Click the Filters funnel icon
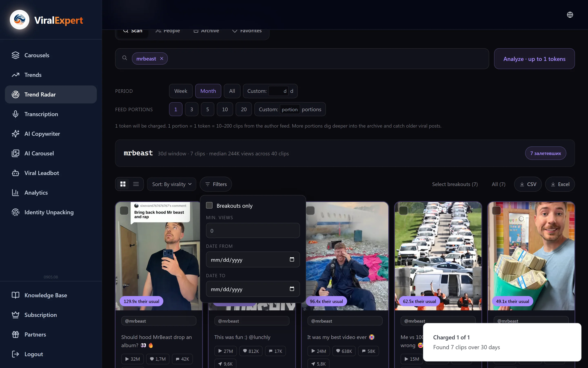Image resolution: width=588 pixels, height=368 pixels. [207, 184]
